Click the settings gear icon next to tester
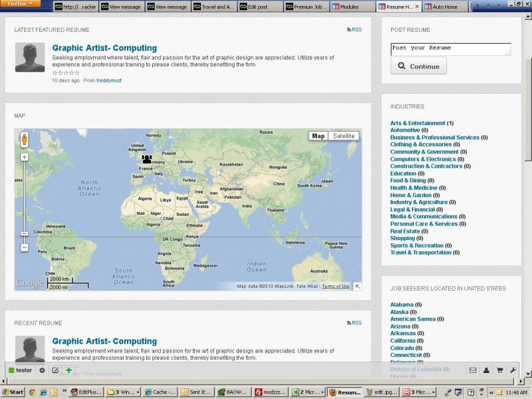Viewport: 532px width, 399px height. pyautogui.click(x=42, y=370)
